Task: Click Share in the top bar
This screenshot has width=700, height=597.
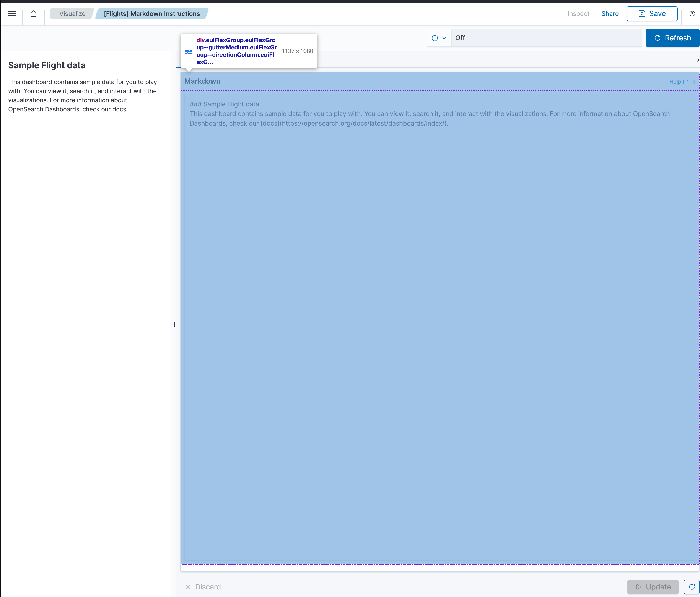Action: pyautogui.click(x=610, y=14)
